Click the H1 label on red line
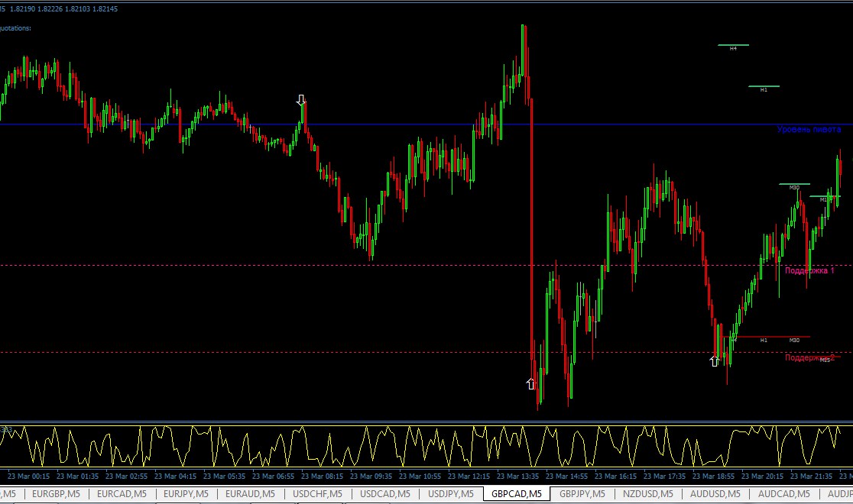 [764, 341]
